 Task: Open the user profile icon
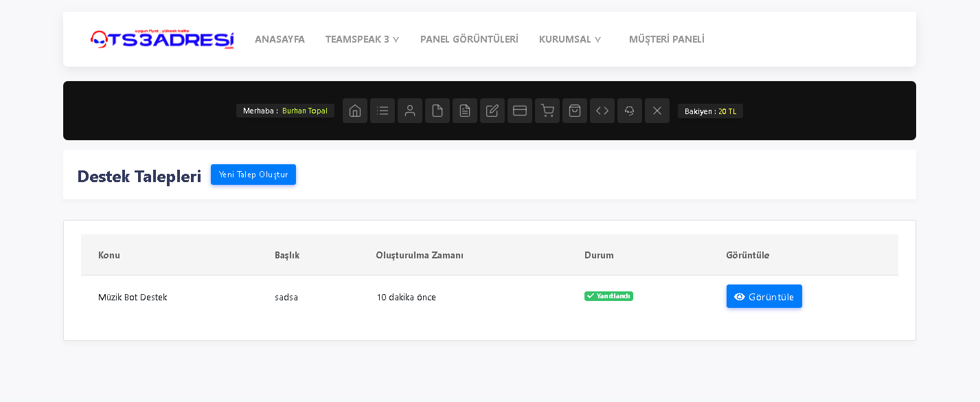click(410, 111)
